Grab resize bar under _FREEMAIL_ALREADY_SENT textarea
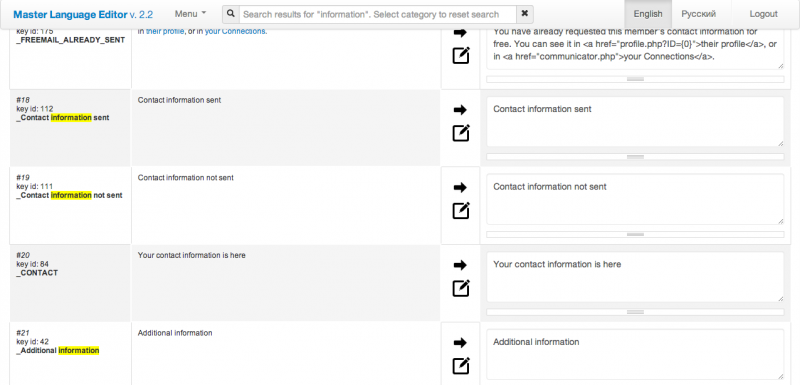 635,79
